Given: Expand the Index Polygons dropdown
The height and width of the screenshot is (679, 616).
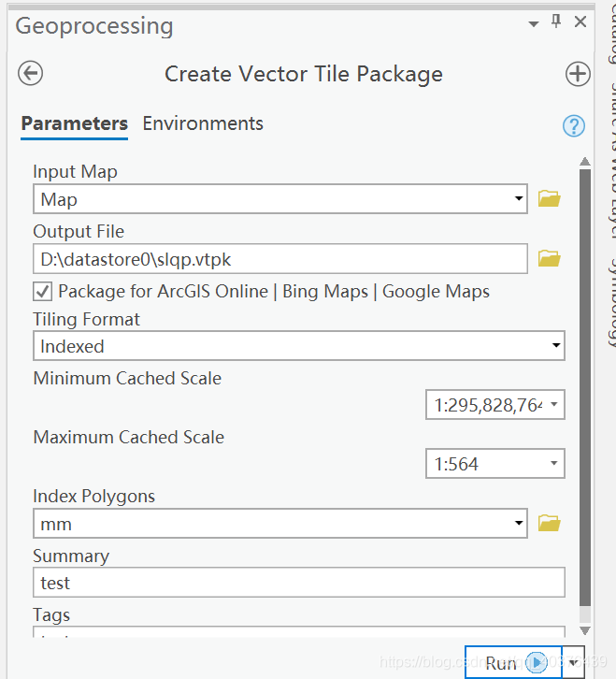Looking at the screenshot, I should click(519, 524).
